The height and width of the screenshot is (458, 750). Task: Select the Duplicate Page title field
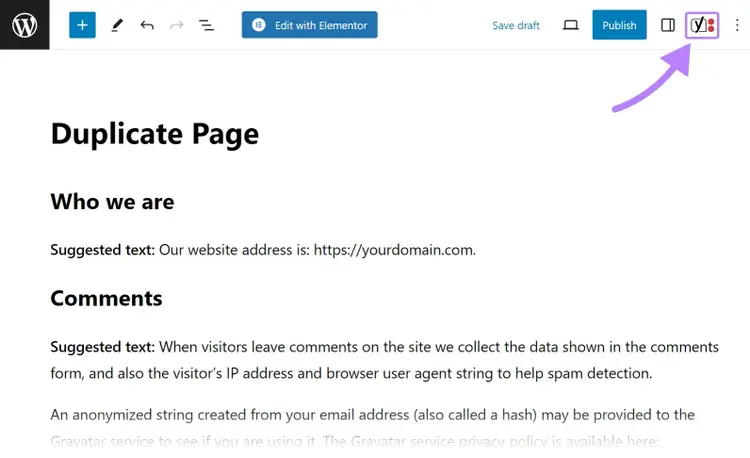click(155, 134)
